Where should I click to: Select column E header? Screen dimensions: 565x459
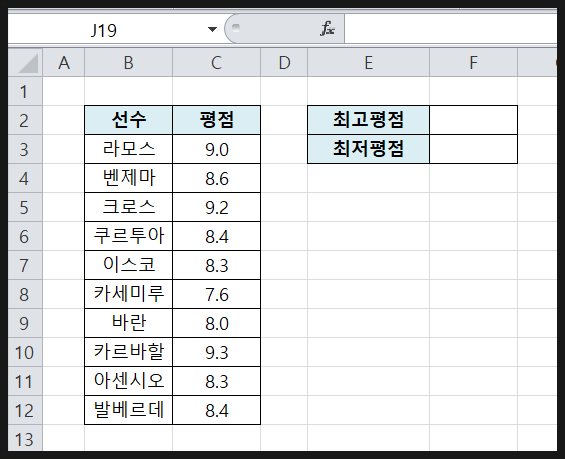coord(369,63)
